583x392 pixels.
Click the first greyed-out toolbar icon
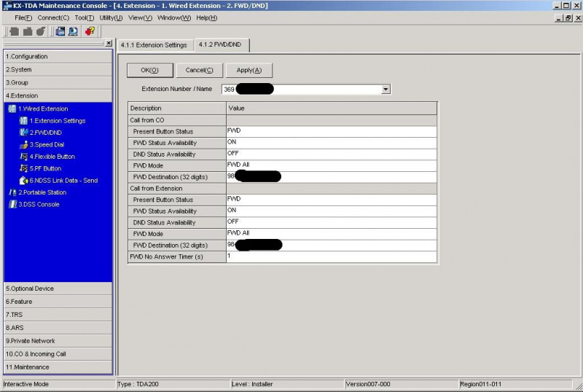tap(15, 31)
